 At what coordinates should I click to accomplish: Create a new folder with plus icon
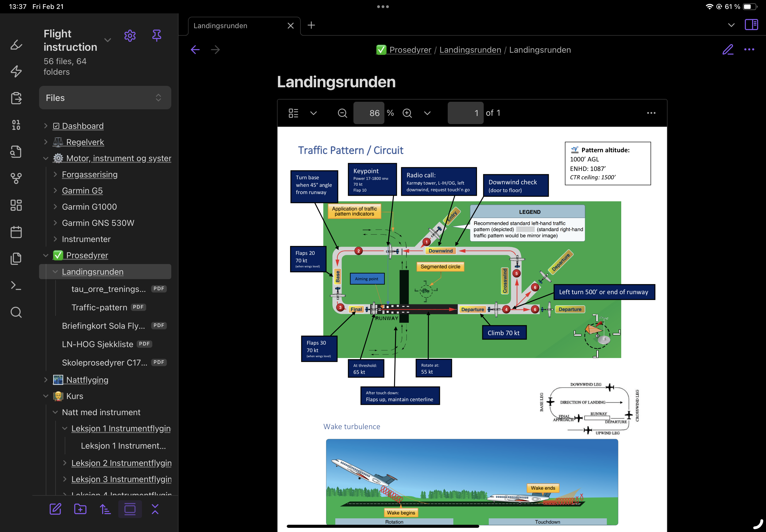pos(80,509)
